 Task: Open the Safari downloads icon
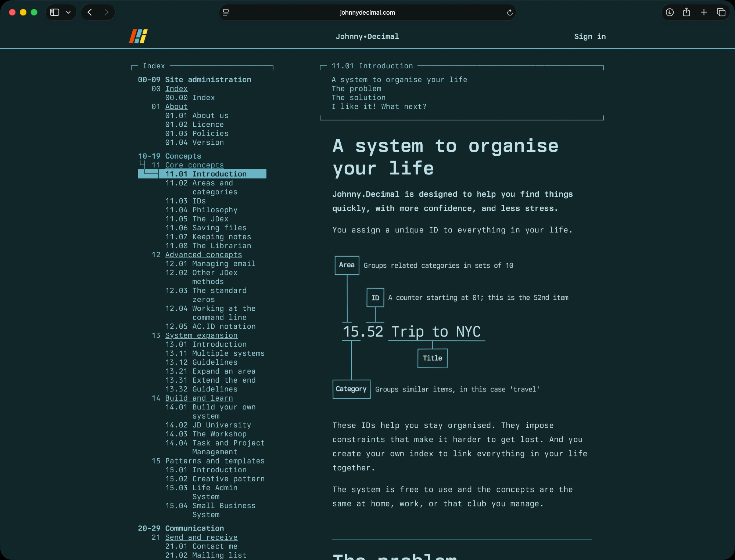[670, 12]
